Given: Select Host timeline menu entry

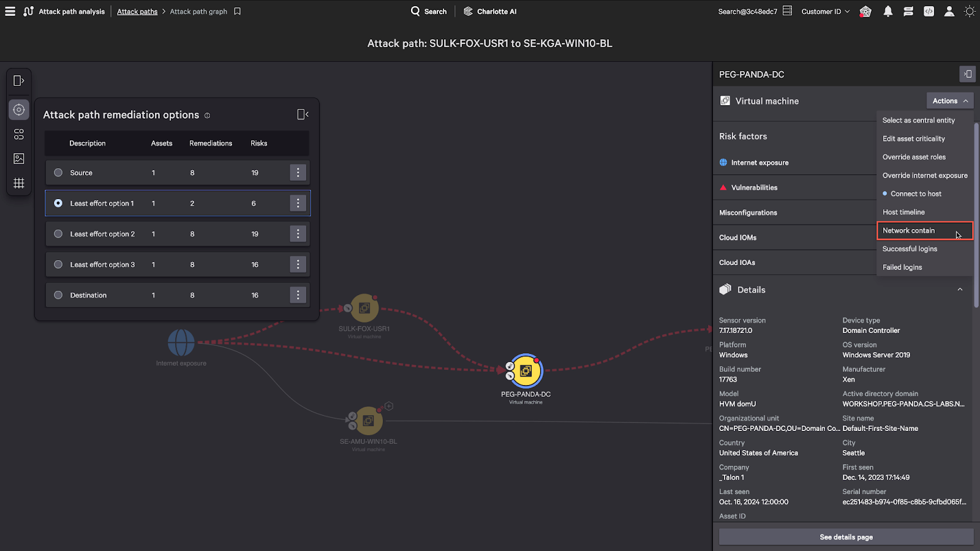Looking at the screenshot, I should 903,212.
